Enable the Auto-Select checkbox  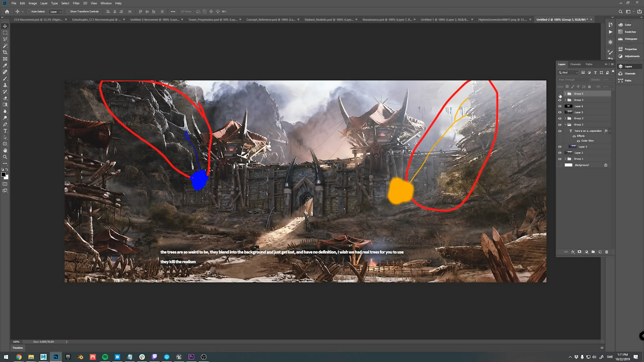pyautogui.click(x=29, y=11)
